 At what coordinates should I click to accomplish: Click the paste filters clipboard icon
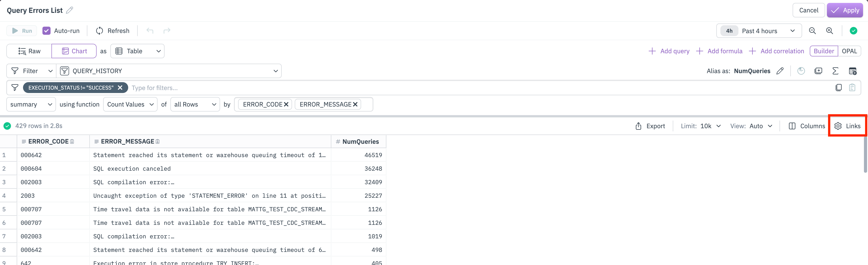[x=852, y=88]
